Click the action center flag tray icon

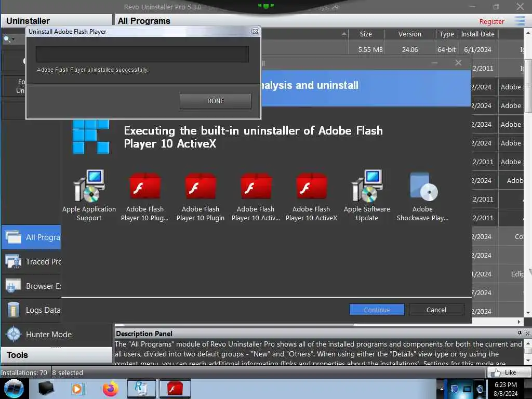[x=454, y=389]
